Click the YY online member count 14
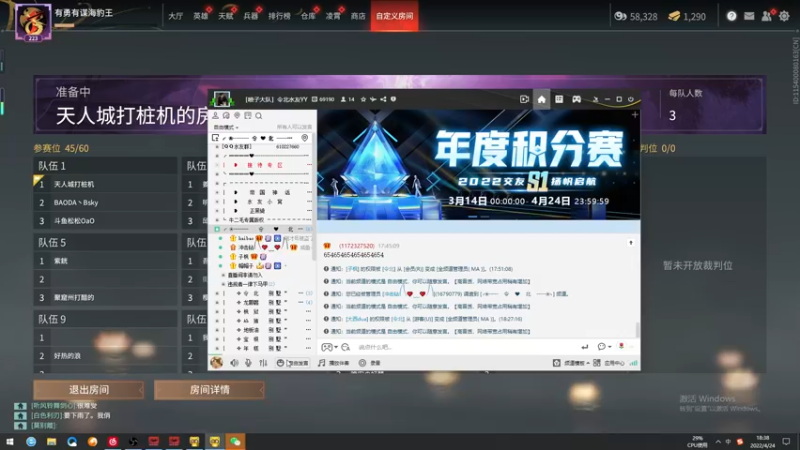This screenshot has height=450, width=800. click(x=347, y=99)
